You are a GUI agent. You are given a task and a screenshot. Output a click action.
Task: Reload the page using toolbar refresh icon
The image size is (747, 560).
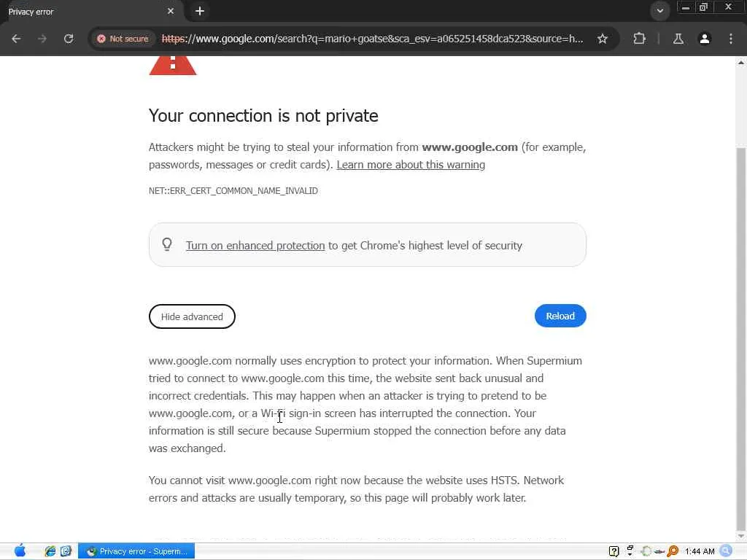click(x=69, y=39)
